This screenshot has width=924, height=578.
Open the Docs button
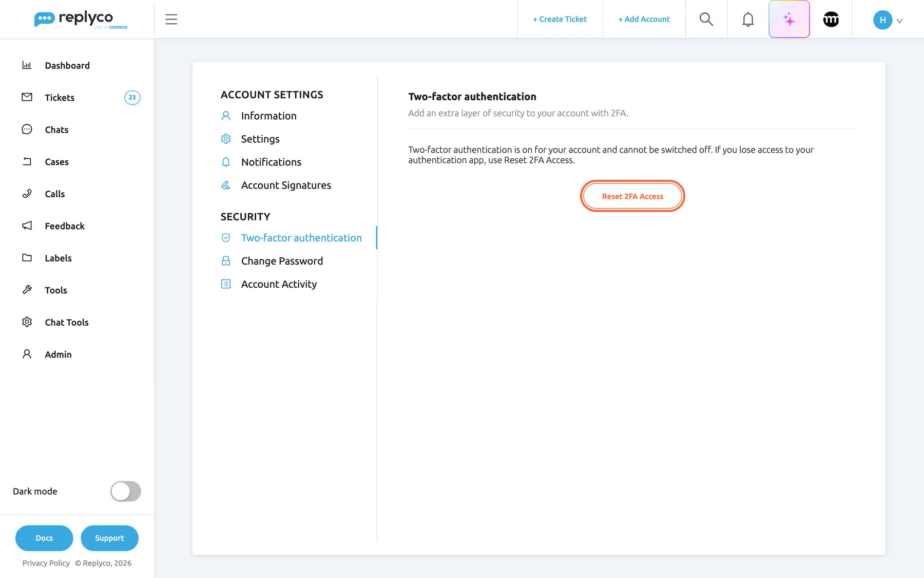coord(44,538)
